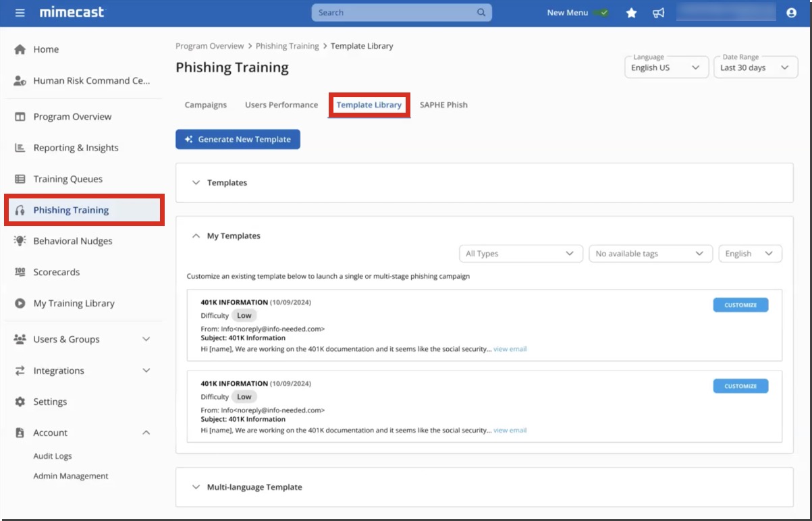
Task: Open Admin Management under Account
Action: [71, 476]
